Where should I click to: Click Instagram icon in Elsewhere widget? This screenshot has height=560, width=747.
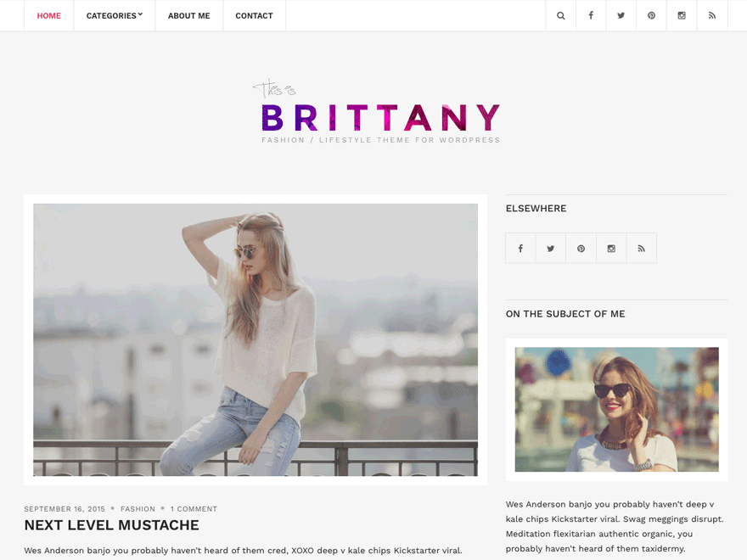coord(611,248)
